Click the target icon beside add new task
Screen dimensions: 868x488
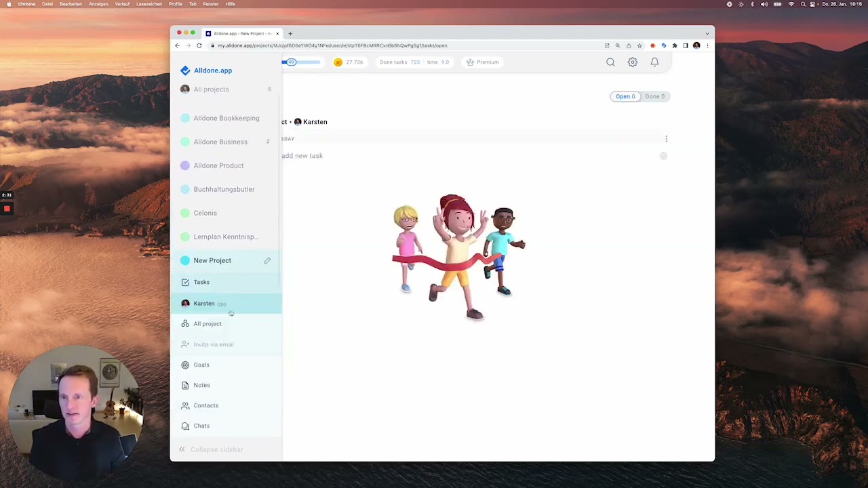click(x=663, y=156)
